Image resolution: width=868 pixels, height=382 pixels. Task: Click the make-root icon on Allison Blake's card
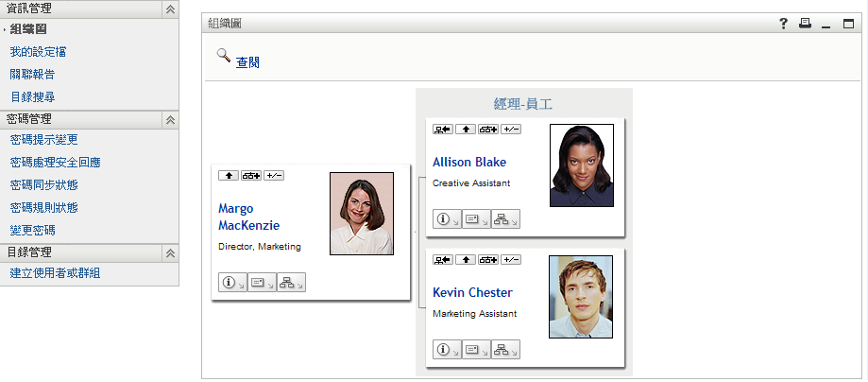click(442, 130)
